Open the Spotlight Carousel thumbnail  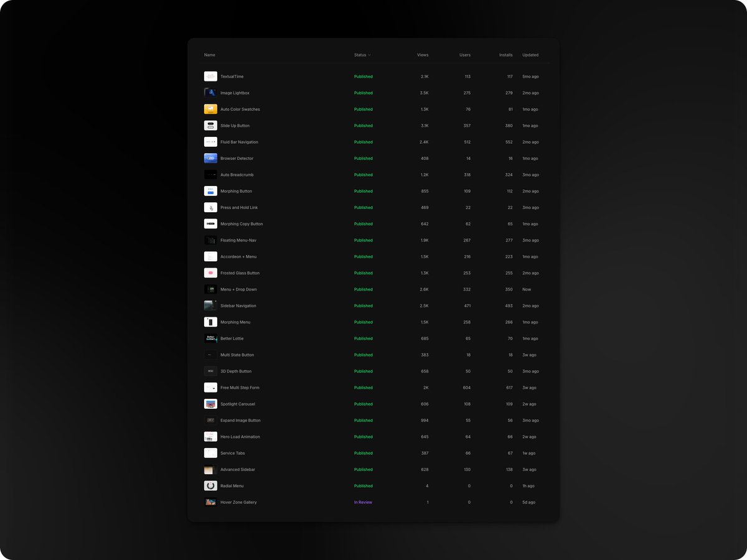(x=210, y=404)
